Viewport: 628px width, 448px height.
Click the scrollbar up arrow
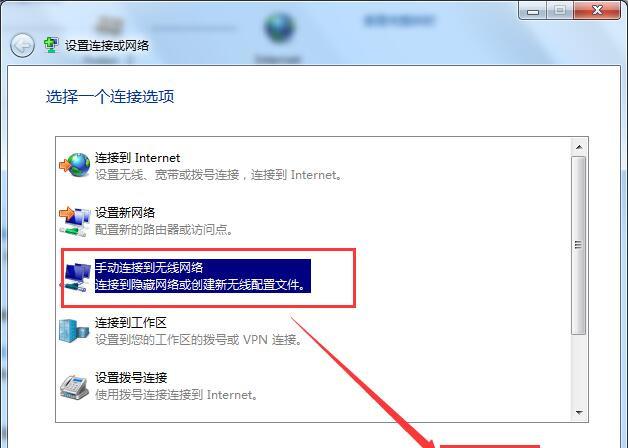[x=579, y=147]
